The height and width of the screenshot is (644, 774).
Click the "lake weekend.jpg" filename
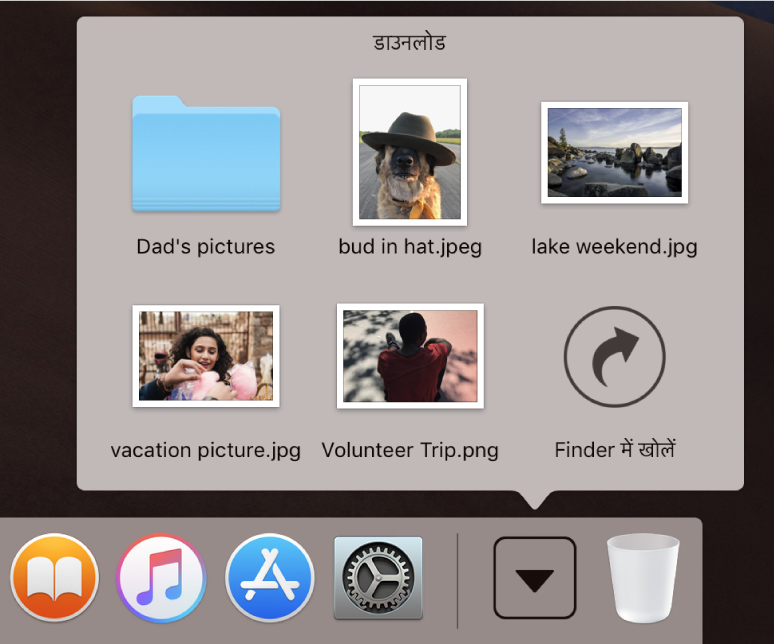click(x=615, y=247)
